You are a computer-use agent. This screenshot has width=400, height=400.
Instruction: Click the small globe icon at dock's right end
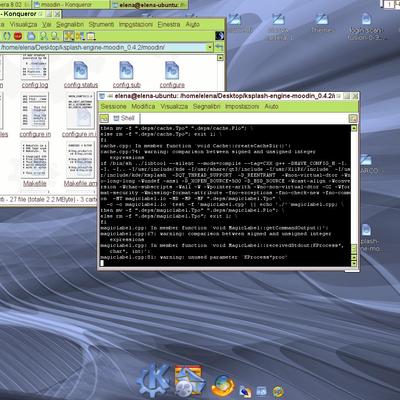(x=278, y=391)
